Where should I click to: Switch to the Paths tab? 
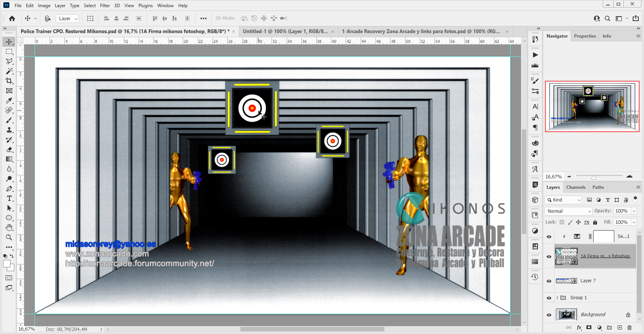(598, 187)
